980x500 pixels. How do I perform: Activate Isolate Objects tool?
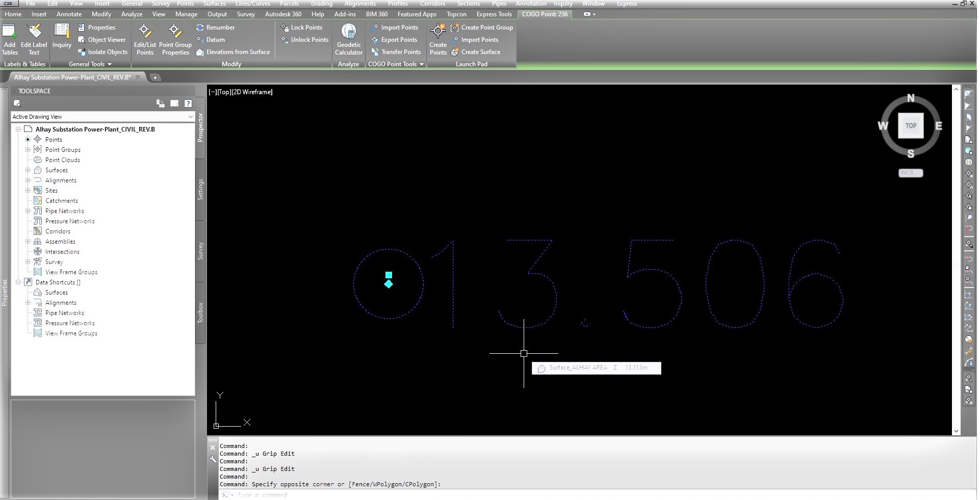click(103, 51)
